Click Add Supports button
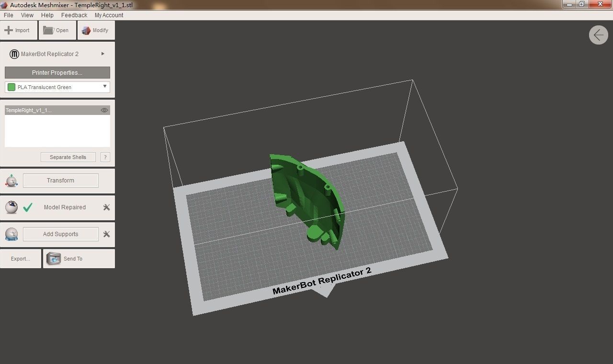 (61, 234)
